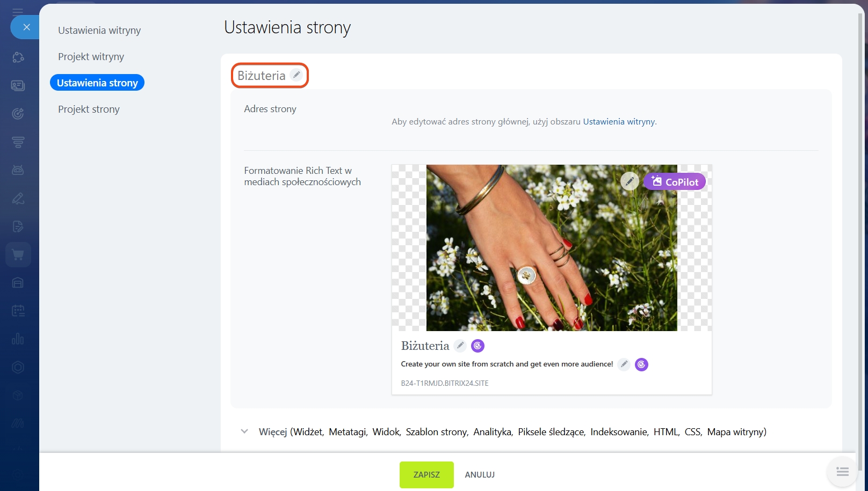Click the purple CoPilot icon beside the description
Viewport: 868px width, 491px height.
tap(641, 364)
